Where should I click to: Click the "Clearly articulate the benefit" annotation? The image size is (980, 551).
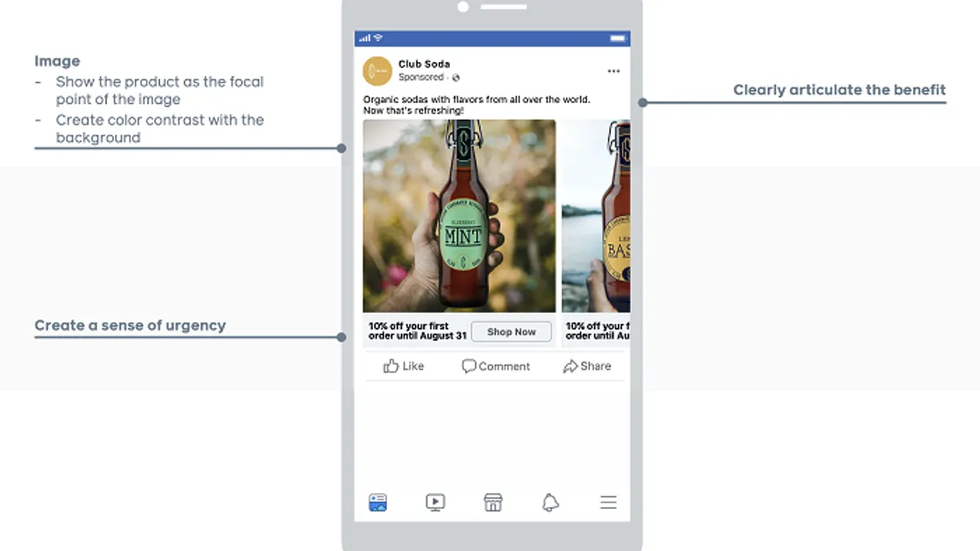[839, 90]
